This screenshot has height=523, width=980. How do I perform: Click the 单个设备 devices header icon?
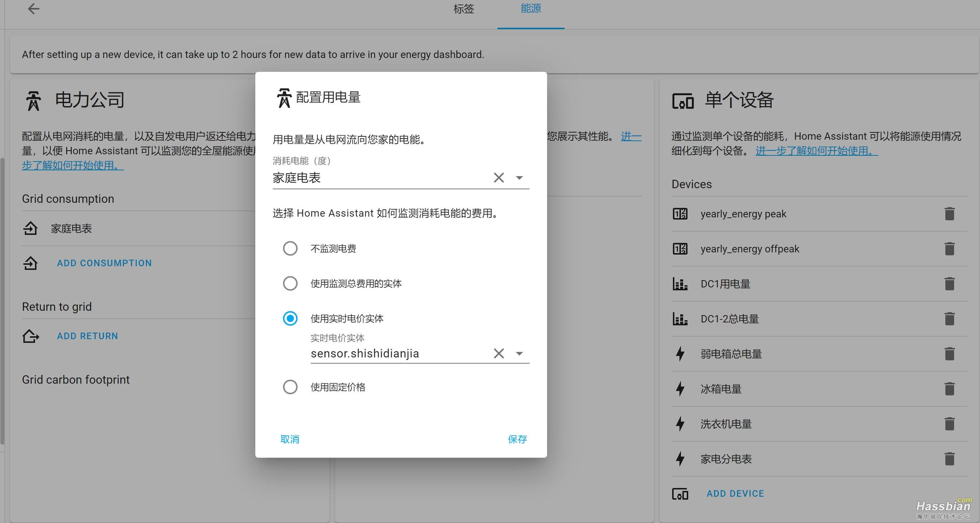coord(682,101)
